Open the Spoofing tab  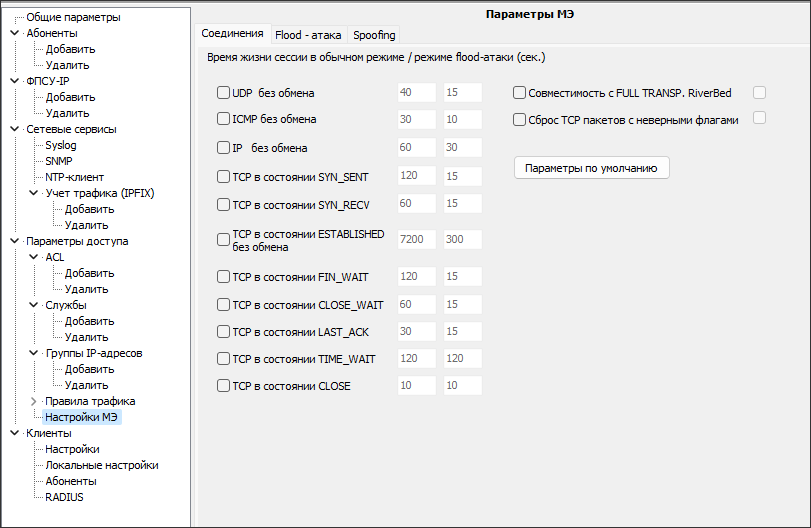(375, 35)
